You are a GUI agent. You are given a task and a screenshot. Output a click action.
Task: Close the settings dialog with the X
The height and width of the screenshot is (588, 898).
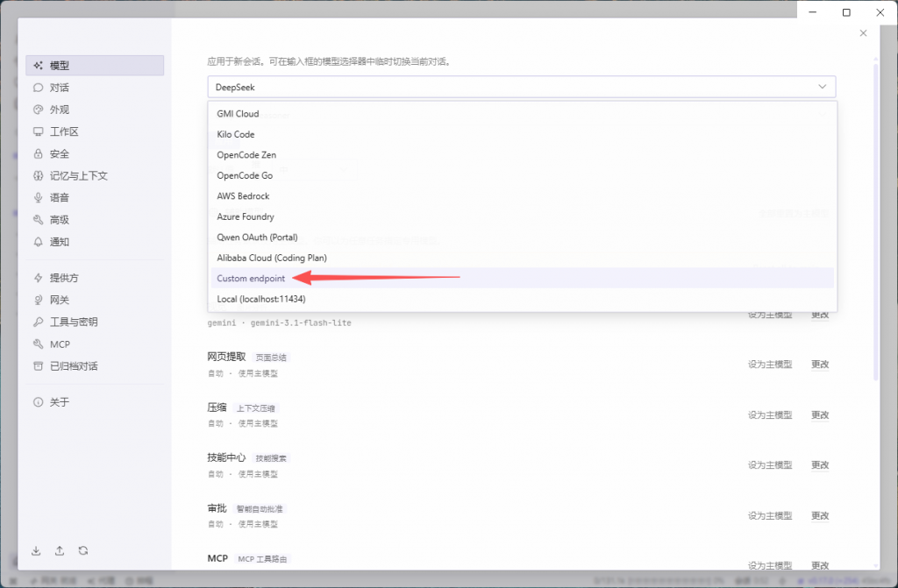point(863,33)
